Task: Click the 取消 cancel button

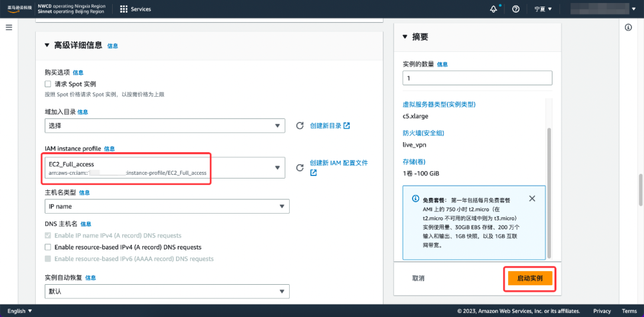Action: click(x=418, y=278)
